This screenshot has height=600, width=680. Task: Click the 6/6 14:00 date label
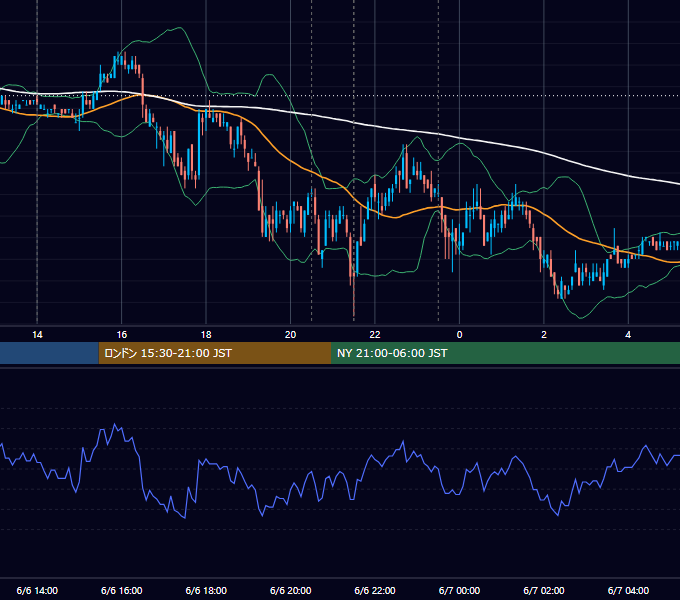tap(37, 590)
